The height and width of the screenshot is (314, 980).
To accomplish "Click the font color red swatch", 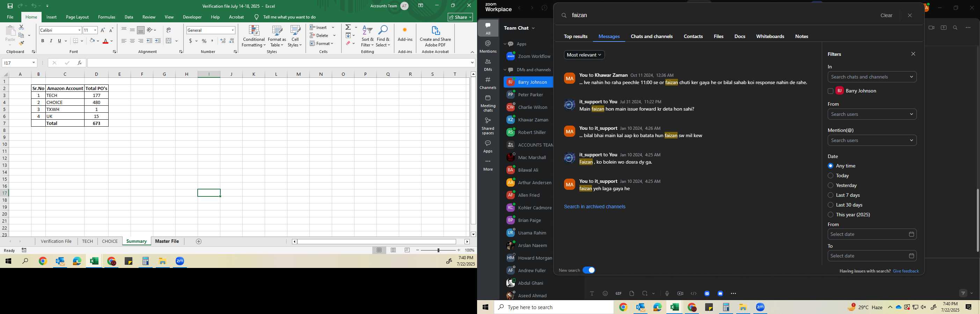I will tap(105, 41).
